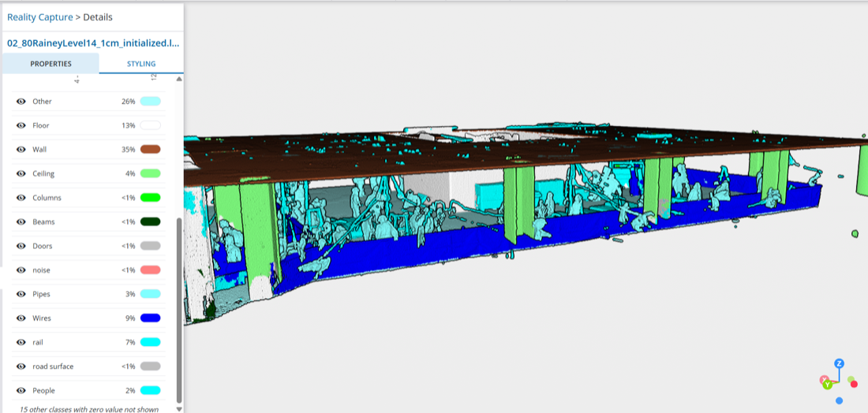Screen dimensions: 868x413
Task: Open the People class cyan swatch
Action: [151, 390]
